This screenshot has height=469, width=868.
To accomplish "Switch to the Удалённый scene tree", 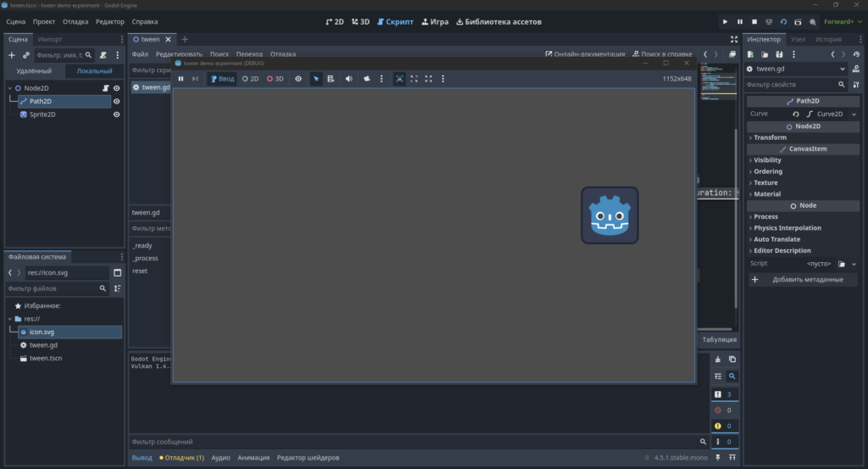I will [x=34, y=71].
